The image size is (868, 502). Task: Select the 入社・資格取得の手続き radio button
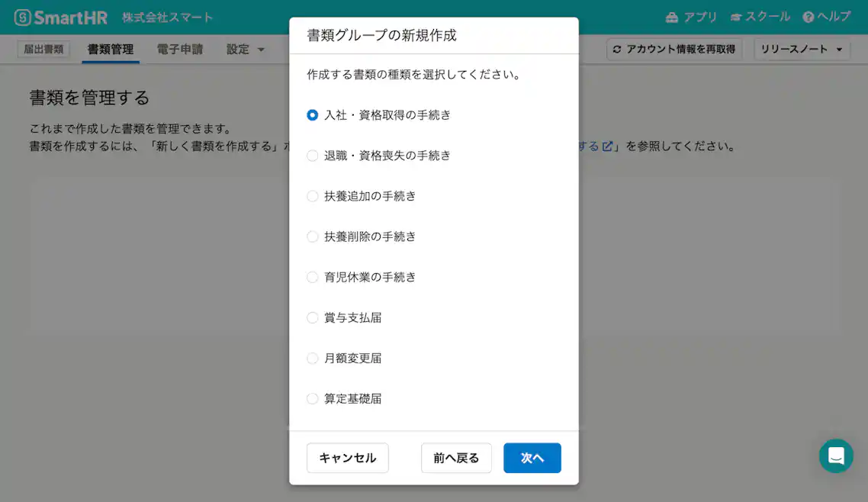(x=312, y=114)
